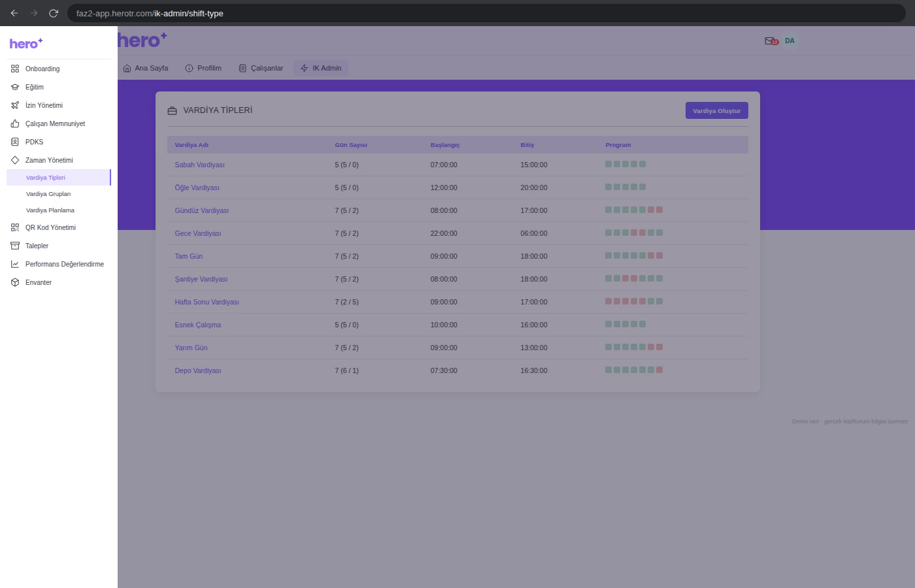Open the Şantiye Vardiyası link
915x588 pixels.
(x=201, y=279)
